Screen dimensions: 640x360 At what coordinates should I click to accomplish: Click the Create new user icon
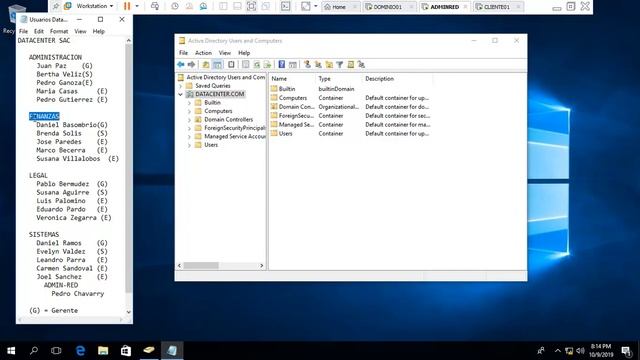point(307,64)
